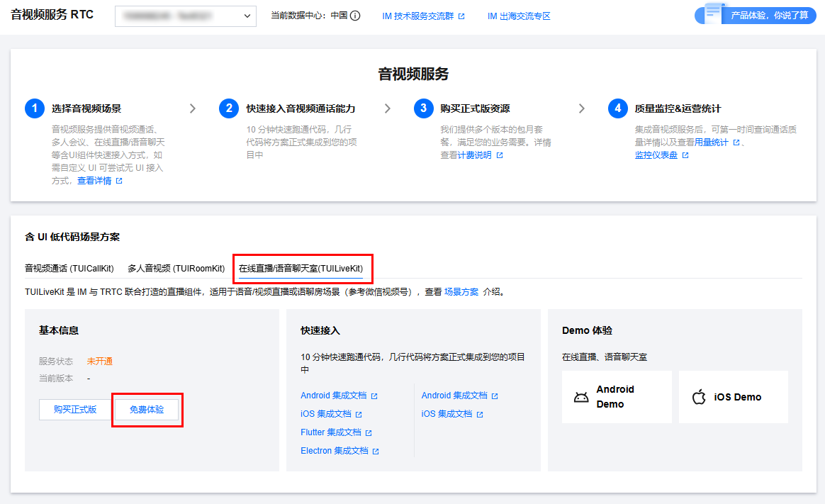Screen dimensions: 825x504
Task: Open first-column Android 集成文档 link
Action: [334, 395]
